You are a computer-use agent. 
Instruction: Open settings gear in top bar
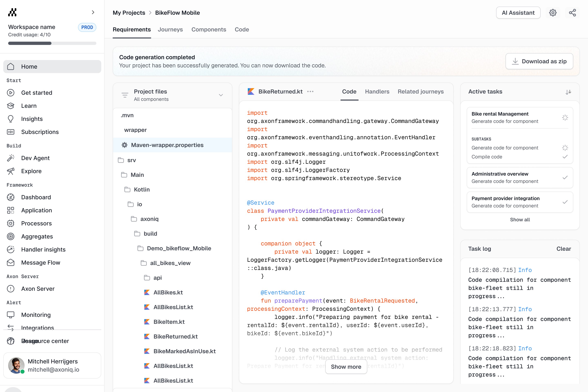tap(553, 13)
